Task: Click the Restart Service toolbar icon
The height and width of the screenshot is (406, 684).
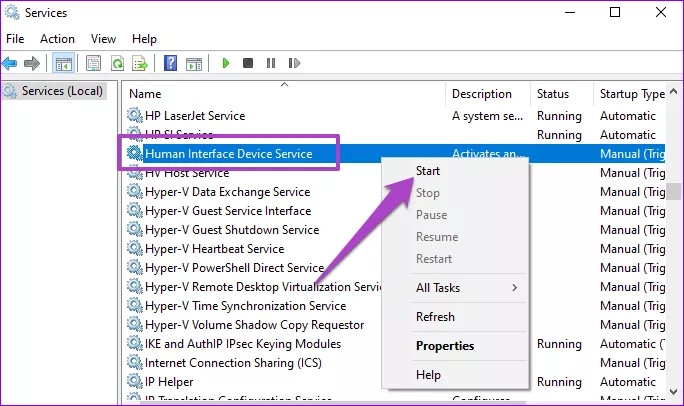Action: (294, 64)
